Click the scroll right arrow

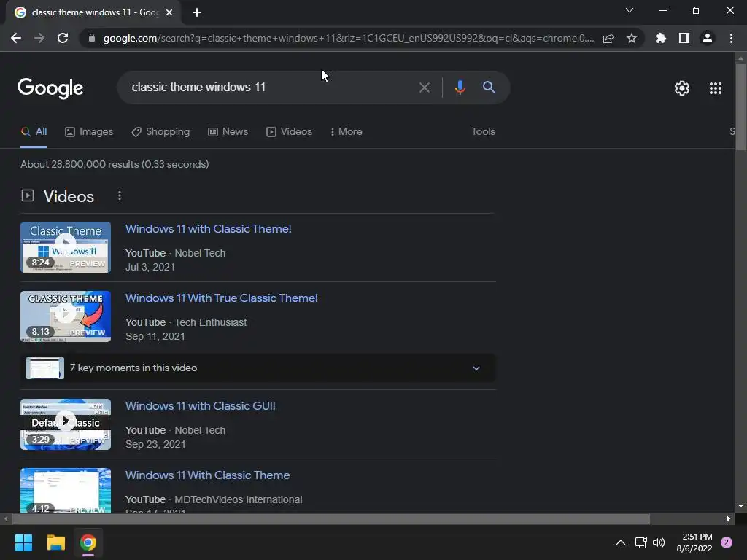pos(729,519)
